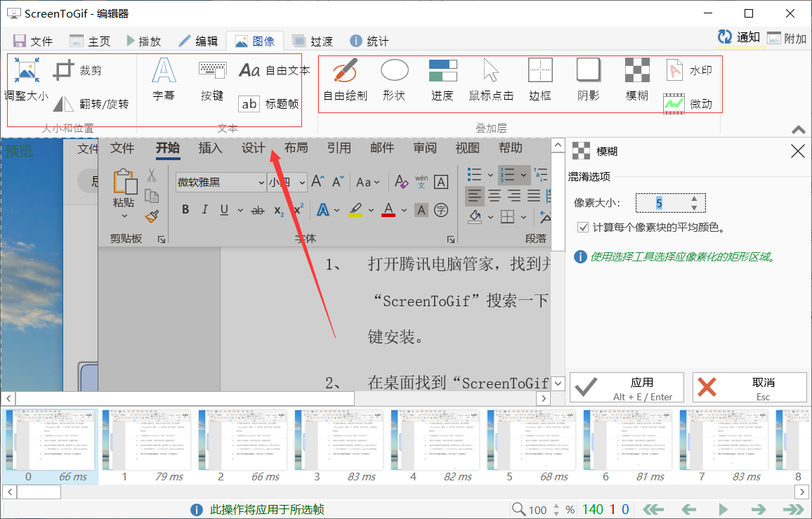Viewport: 812px width, 519px height.
Task: Select the 裁剪 crop tool
Action: (78, 70)
